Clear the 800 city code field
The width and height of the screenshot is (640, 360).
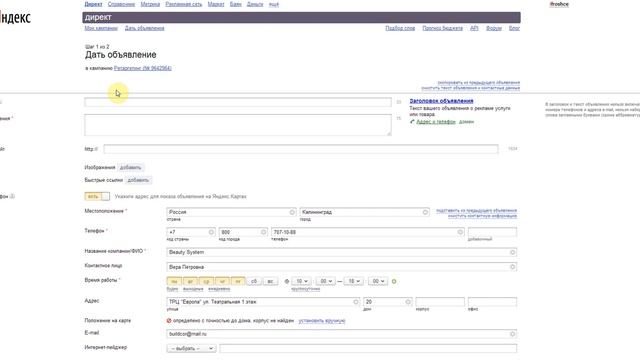click(x=263, y=232)
